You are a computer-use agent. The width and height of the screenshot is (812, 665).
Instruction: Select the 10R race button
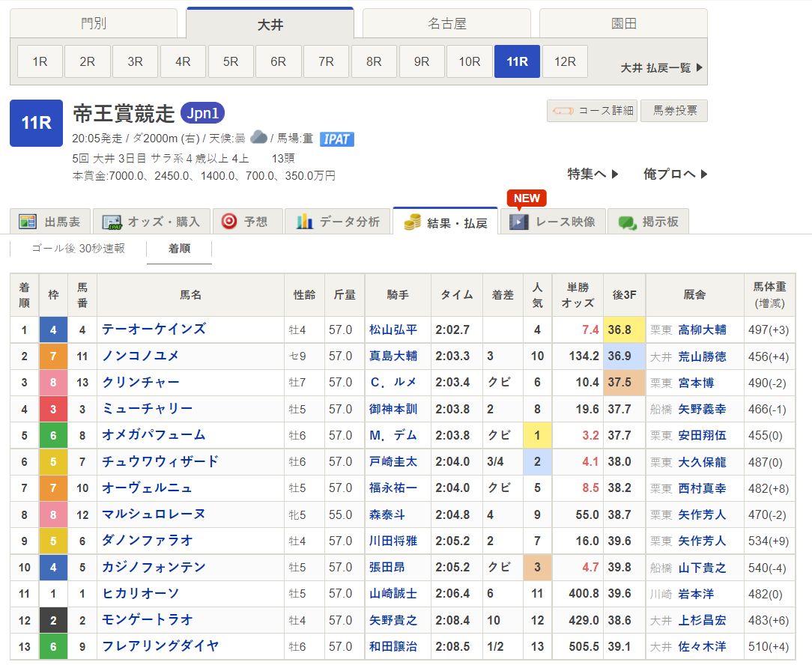pyautogui.click(x=470, y=61)
